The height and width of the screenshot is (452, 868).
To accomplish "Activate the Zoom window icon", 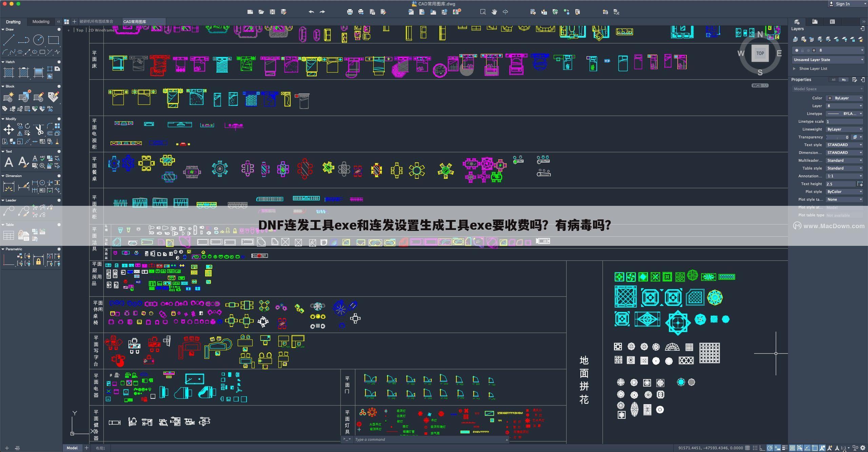I will (483, 12).
